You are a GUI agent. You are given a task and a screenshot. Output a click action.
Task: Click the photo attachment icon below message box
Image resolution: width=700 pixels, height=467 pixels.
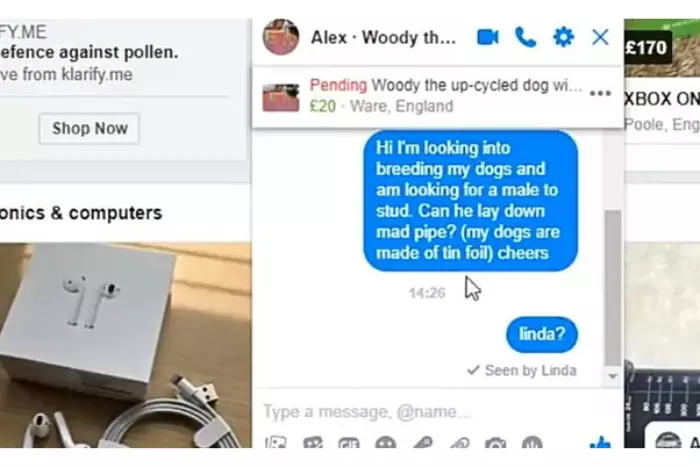tap(275, 443)
